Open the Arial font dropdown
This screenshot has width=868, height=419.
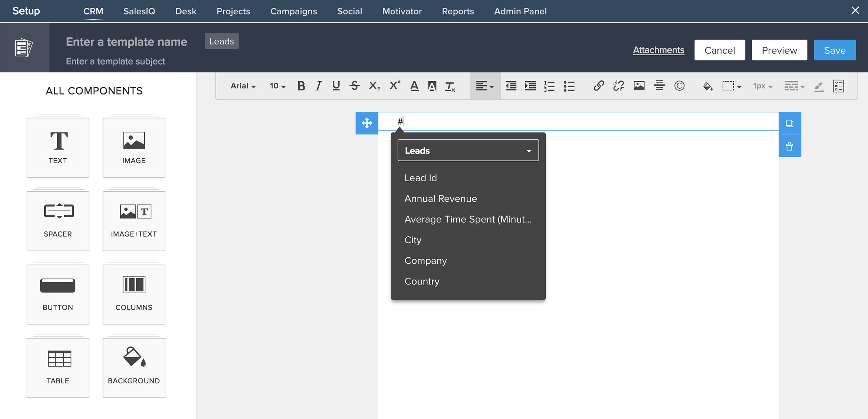tap(243, 86)
